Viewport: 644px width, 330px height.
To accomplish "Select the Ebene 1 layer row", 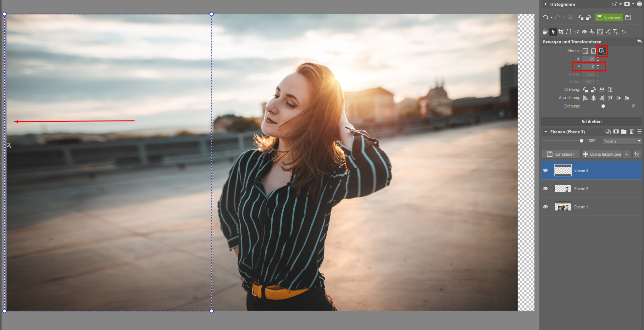I will click(591, 207).
